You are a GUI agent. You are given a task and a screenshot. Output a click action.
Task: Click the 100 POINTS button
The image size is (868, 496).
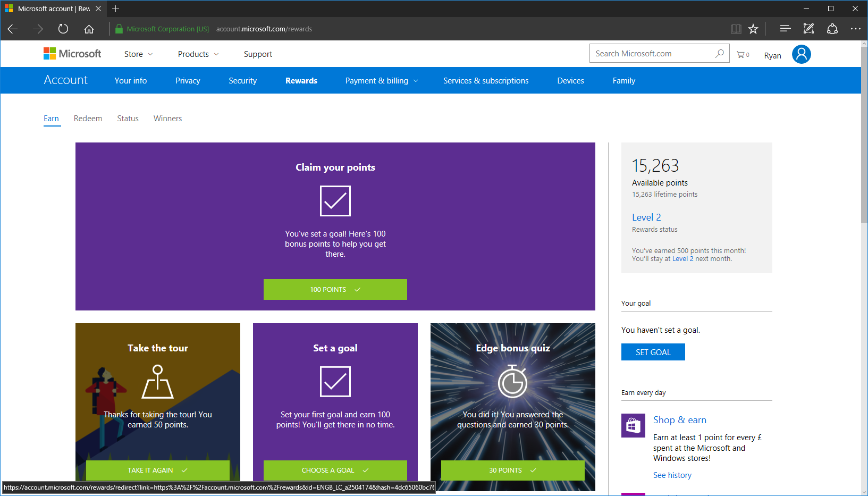coord(335,290)
